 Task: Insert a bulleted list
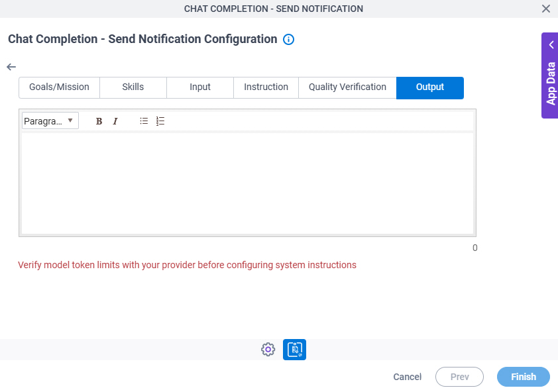(x=144, y=121)
